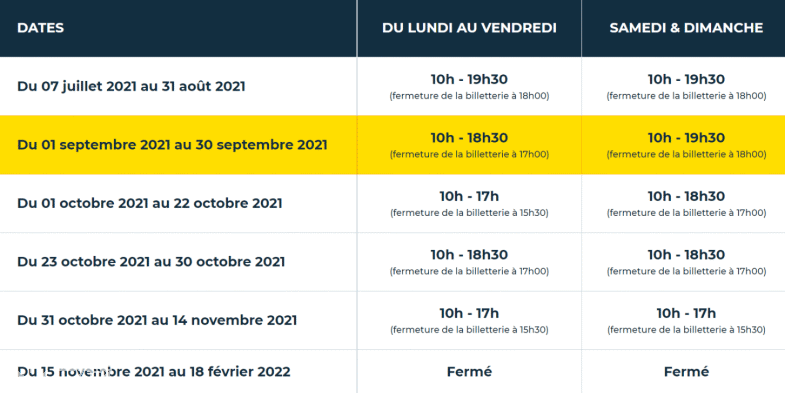Click weekend 10h - 17h for November row
This screenshot has height=393, width=785.
686,313
